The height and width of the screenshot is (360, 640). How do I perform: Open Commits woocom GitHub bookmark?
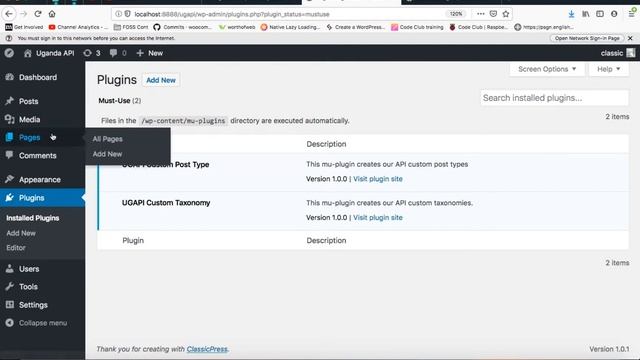pyautogui.click(x=182, y=27)
